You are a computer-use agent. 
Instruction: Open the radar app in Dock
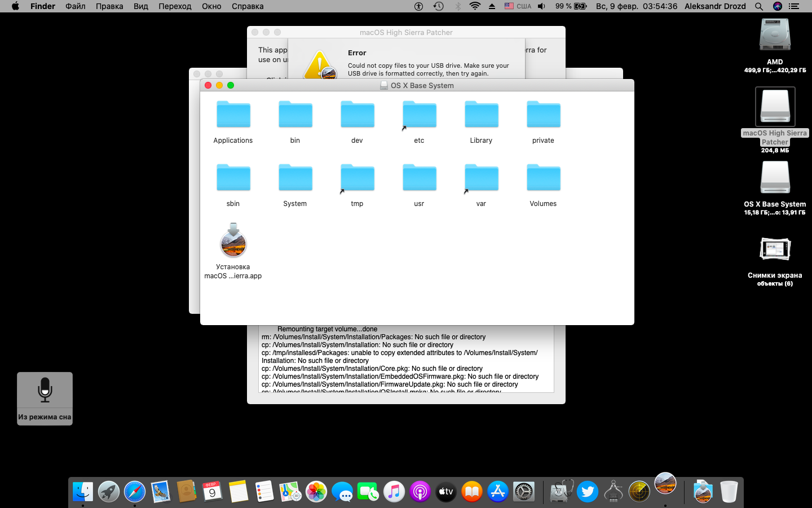click(639, 492)
